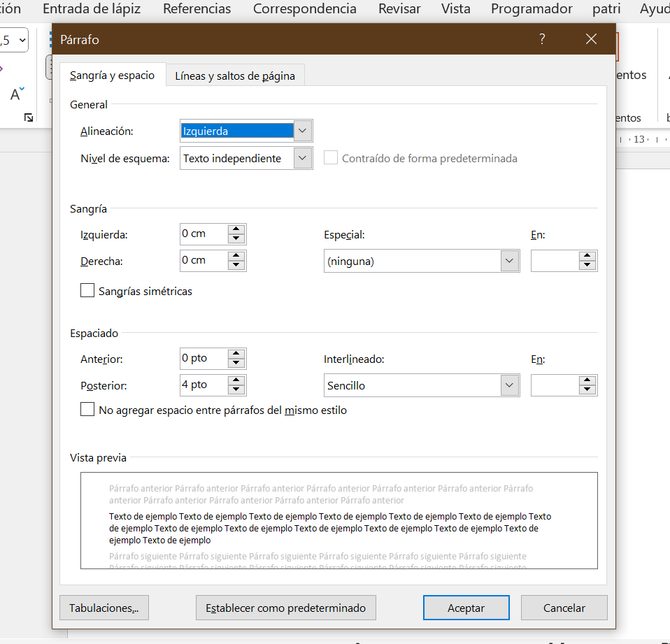This screenshot has width=670, height=644.
Task: Enable Sangrías simétricas checkbox
Action: tap(87, 291)
